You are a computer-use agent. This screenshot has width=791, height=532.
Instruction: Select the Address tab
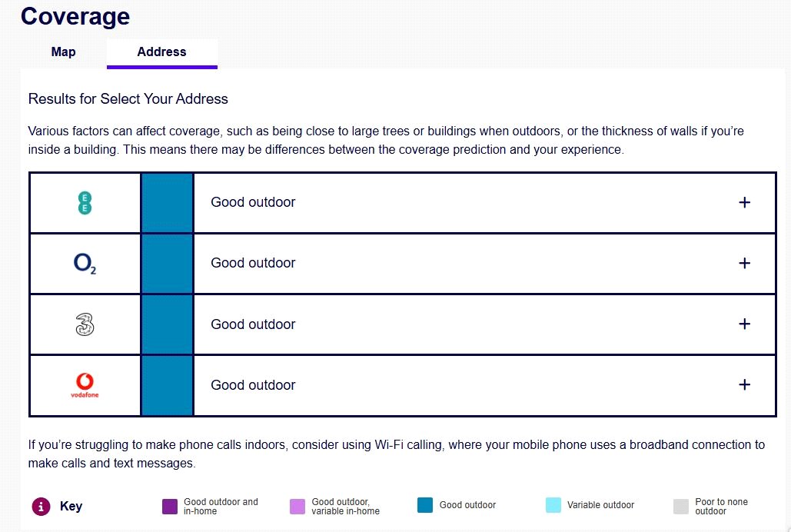tap(161, 52)
